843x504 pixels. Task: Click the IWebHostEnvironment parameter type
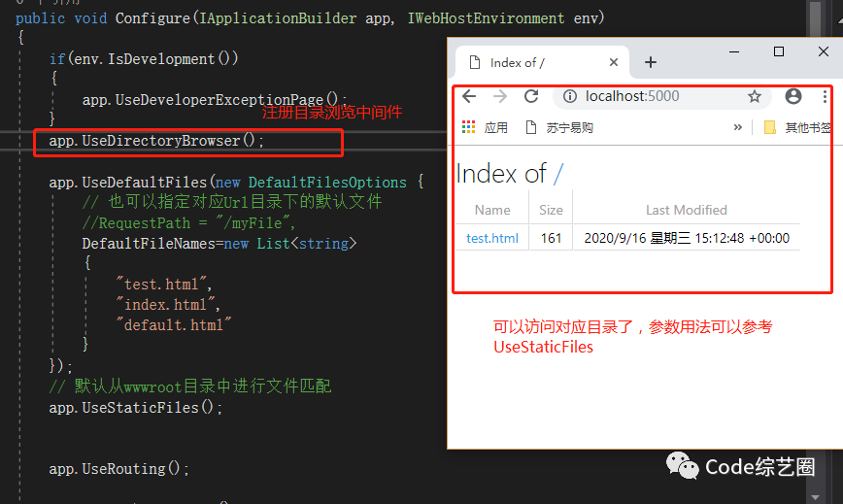tap(486, 18)
